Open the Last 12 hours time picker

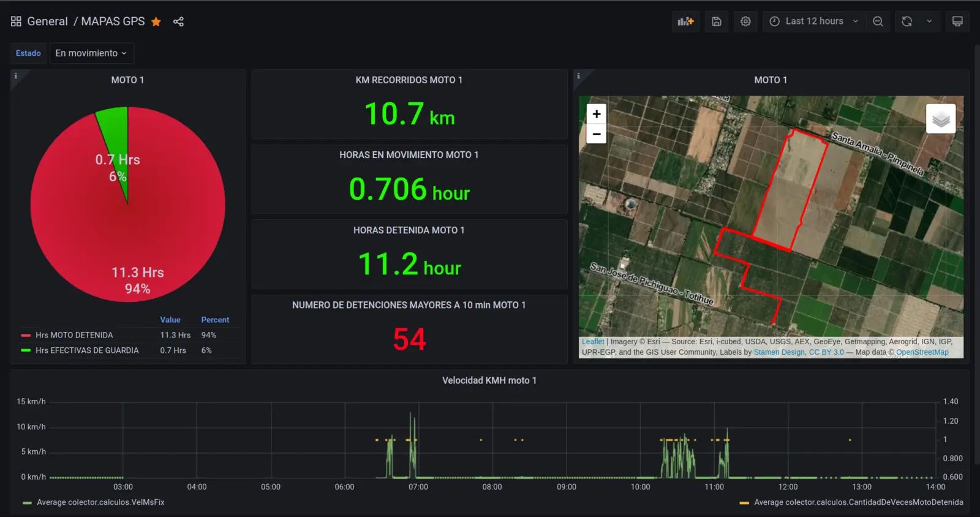coord(813,21)
